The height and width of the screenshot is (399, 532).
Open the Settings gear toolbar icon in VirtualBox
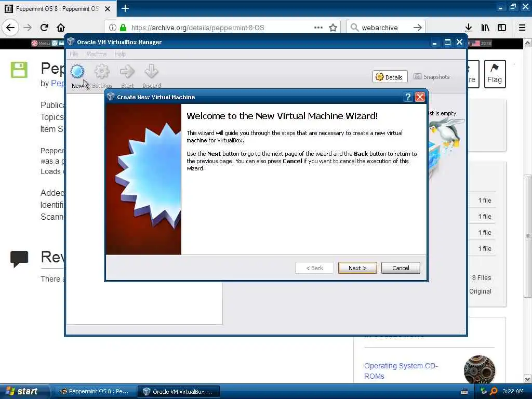[x=102, y=72]
